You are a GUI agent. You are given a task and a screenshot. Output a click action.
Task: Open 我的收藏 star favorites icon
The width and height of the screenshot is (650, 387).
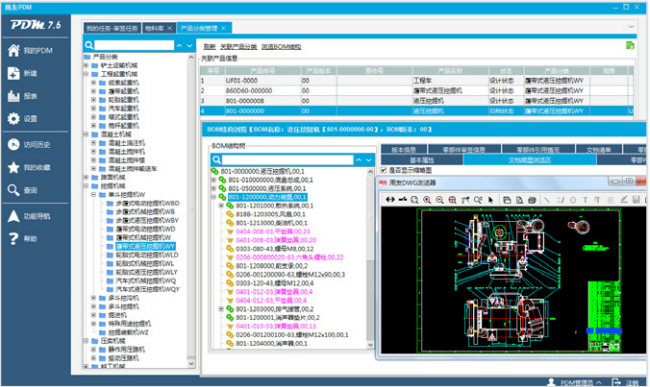[x=13, y=167]
